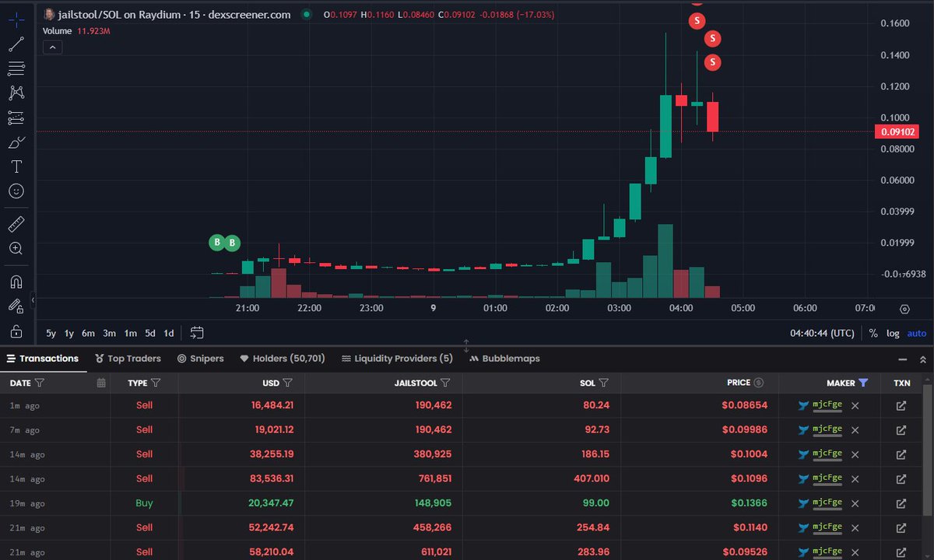Open the mjcFge maker profile link
This screenshot has height=560, width=934.
pyautogui.click(x=829, y=405)
